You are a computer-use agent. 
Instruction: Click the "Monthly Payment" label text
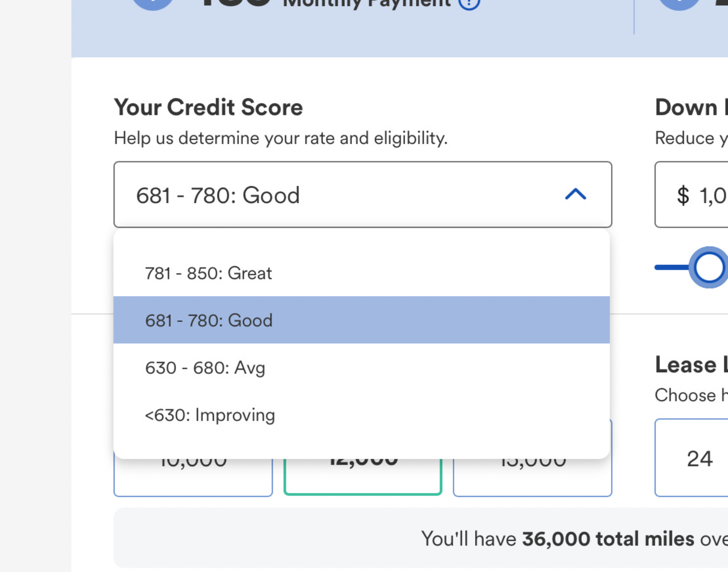(x=367, y=3)
